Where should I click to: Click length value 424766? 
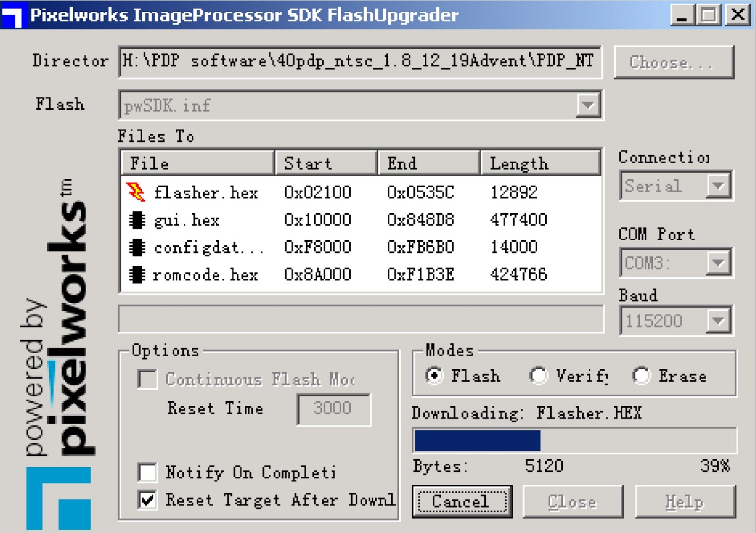pyautogui.click(x=518, y=275)
